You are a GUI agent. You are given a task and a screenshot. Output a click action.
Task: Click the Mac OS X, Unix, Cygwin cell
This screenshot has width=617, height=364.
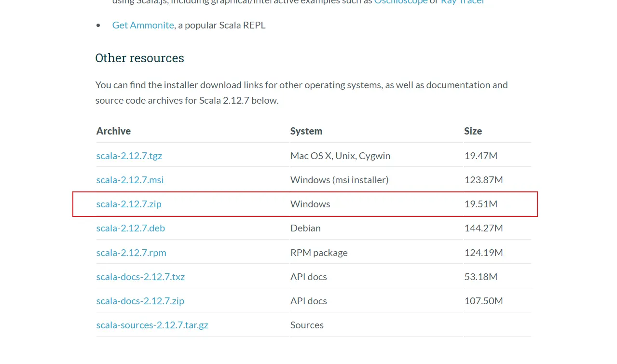pyautogui.click(x=340, y=156)
